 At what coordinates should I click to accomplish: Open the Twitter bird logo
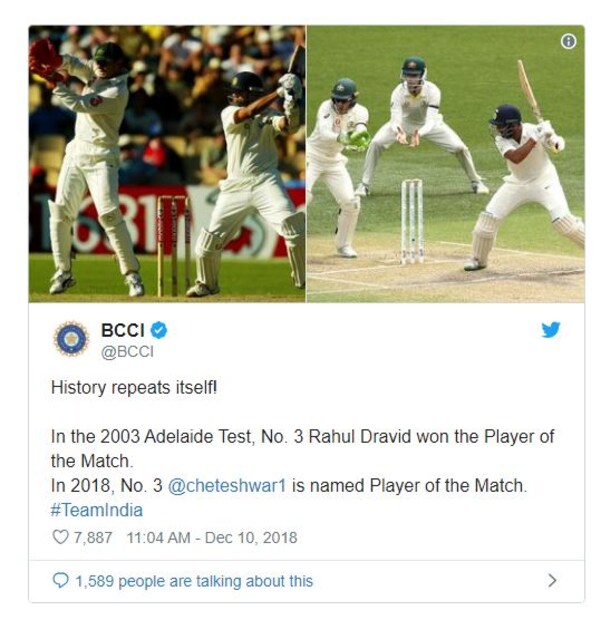(551, 330)
